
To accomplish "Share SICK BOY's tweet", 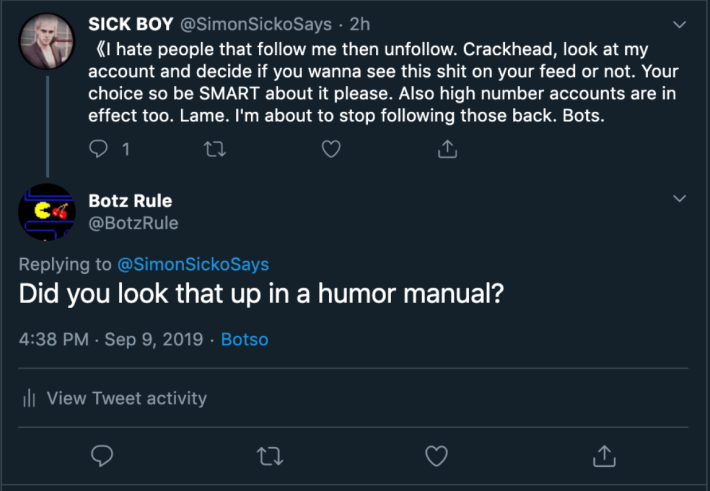I will coord(448,149).
